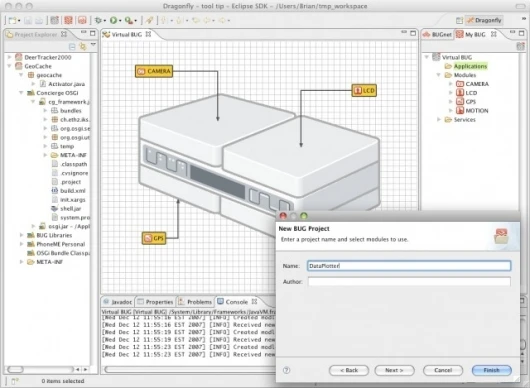Image resolution: width=530 pixels, height=388 pixels.
Task: Collapse all in Project Explorer
Action: pos(72,46)
